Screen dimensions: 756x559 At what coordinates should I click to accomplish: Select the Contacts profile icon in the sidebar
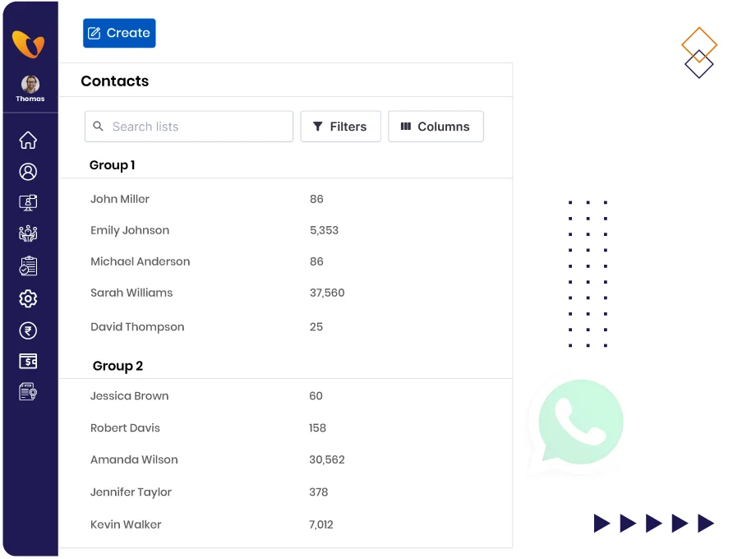[28, 172]
